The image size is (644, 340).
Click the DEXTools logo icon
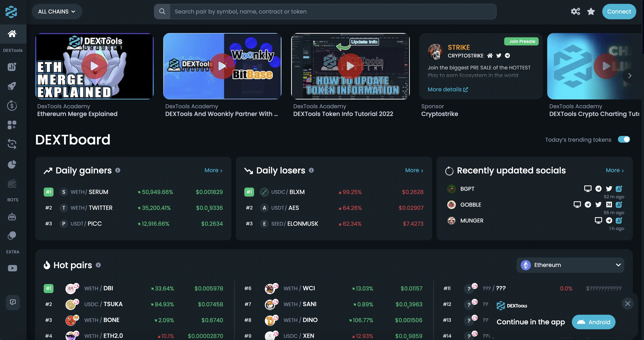[x=11, y=12]
